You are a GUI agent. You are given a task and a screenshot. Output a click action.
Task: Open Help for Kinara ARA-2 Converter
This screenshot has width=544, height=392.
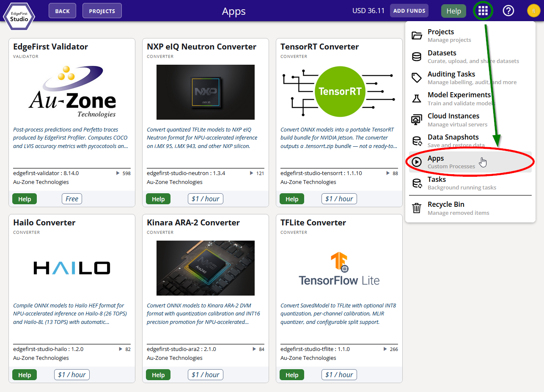tap(158, 375)
